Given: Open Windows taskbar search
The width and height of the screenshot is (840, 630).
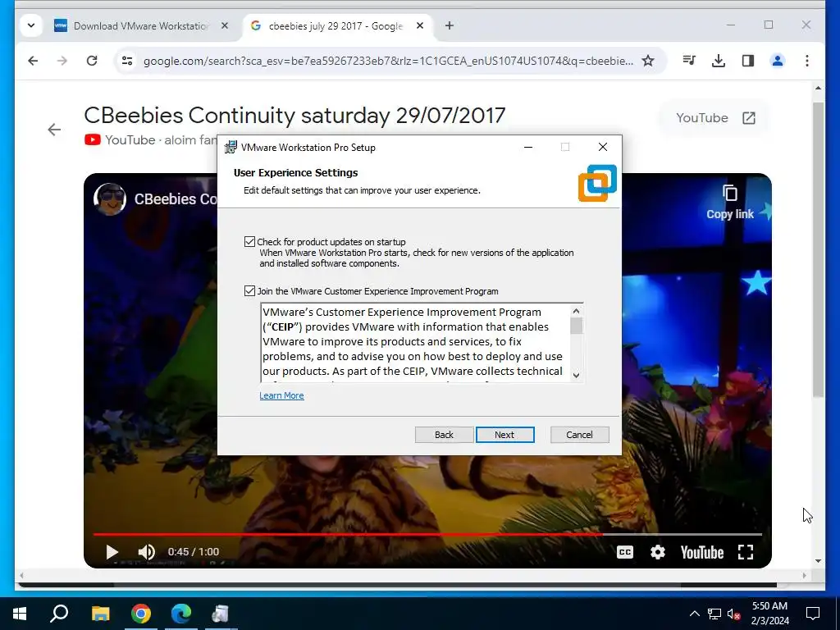Looking at the screenshot, I should [x=59, y=614].
